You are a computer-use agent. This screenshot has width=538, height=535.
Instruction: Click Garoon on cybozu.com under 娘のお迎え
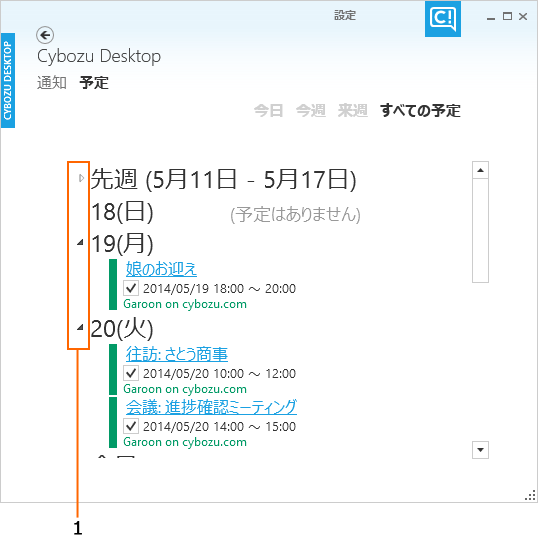click(185, 304)
